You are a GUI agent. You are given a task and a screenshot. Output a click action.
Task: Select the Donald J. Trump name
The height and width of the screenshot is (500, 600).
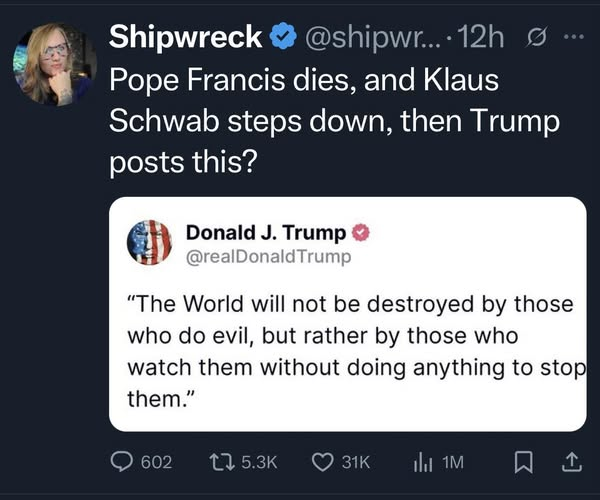[266, 233]
